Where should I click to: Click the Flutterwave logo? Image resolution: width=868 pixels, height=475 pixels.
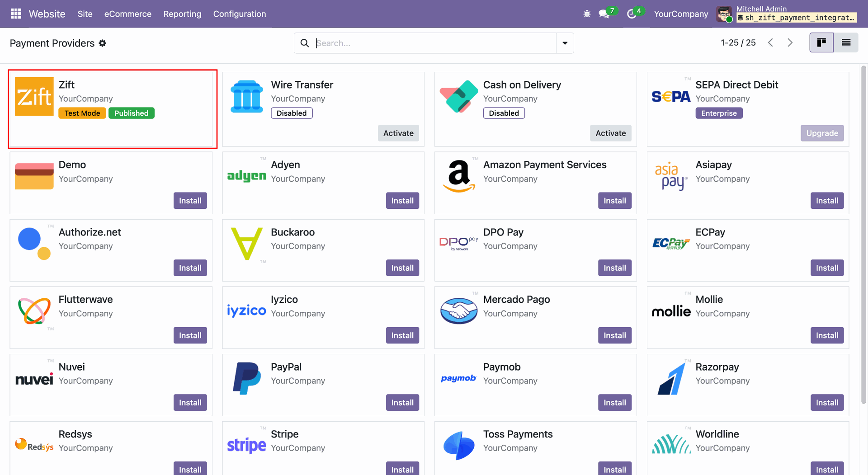click(x=34, y=311)
